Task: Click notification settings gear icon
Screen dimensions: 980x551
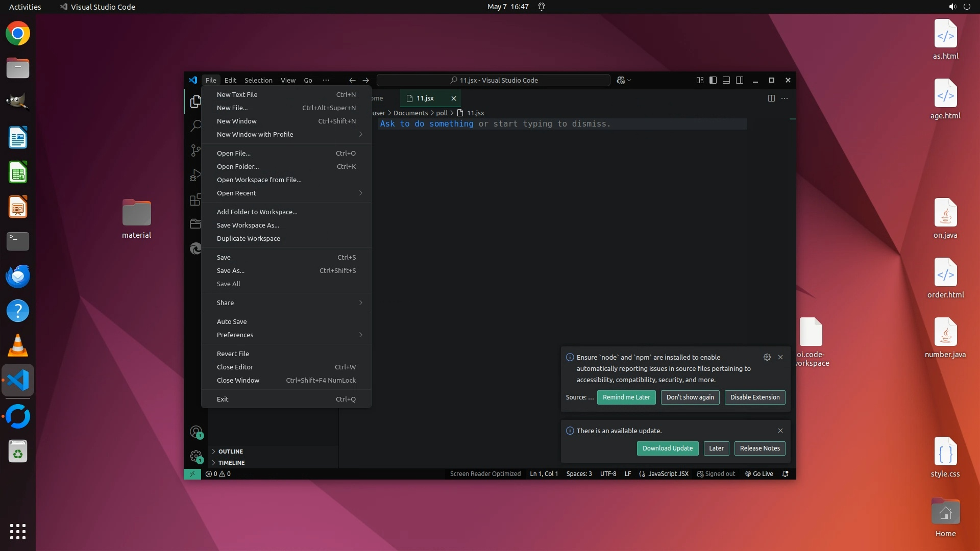Action: tap(767, 357)
